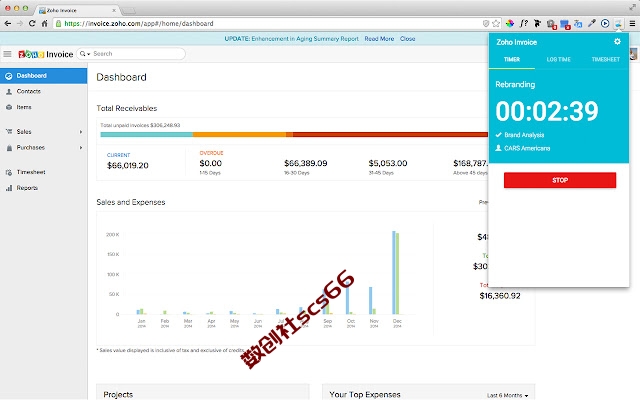Open the play-button extension icon
Screen dimensions: 640x400
605,24
